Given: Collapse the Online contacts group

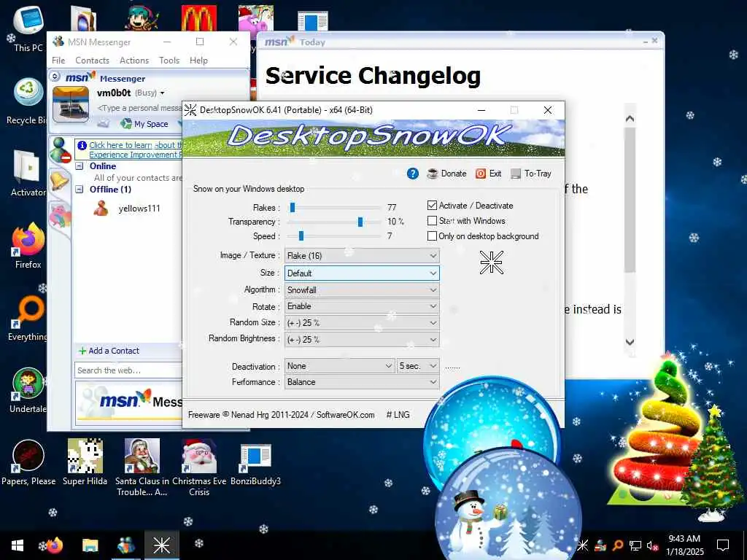Looking at the screenshot, I should pyautogui.click(x=80, y=166).
